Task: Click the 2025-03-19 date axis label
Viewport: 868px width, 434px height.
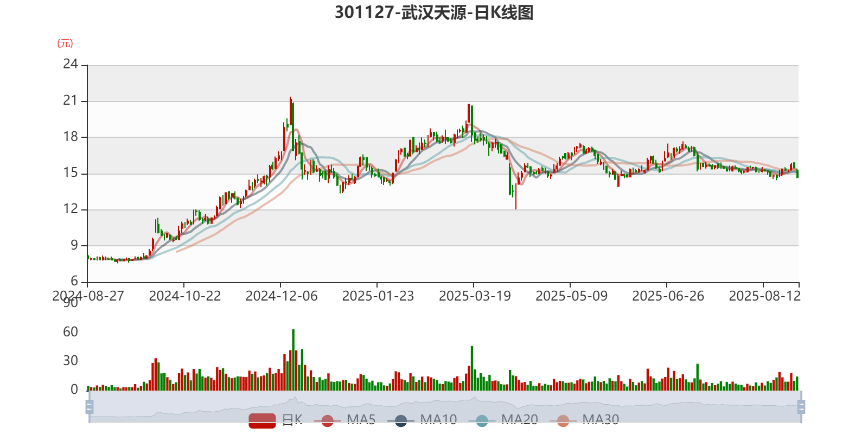Action: click(x=475, y=296)
